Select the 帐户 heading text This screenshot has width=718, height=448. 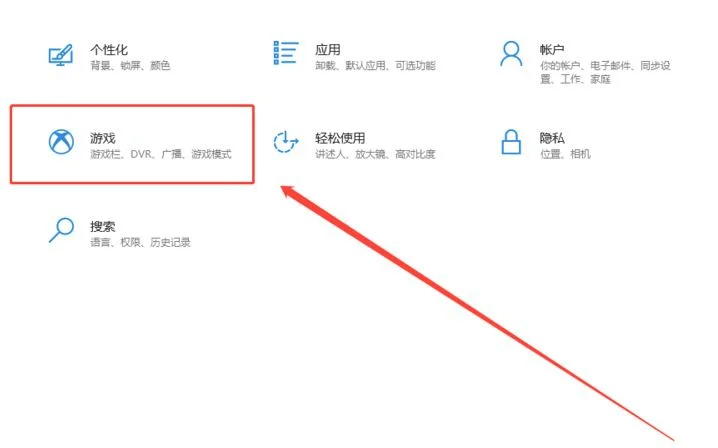tap(552, 49)
